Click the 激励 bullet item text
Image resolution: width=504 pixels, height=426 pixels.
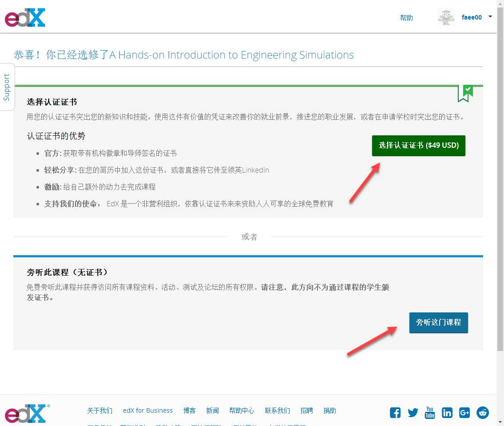99,187
